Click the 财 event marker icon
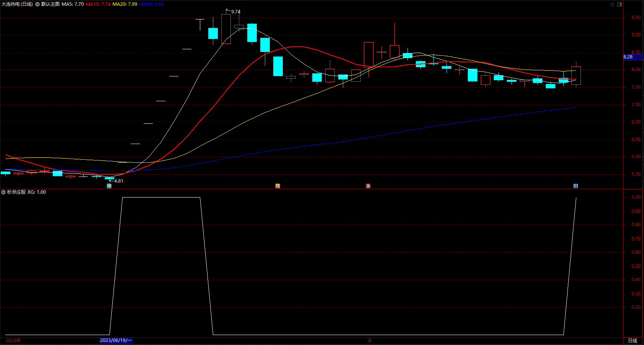This screenshot has height=345, width=644. click(576, 186)
